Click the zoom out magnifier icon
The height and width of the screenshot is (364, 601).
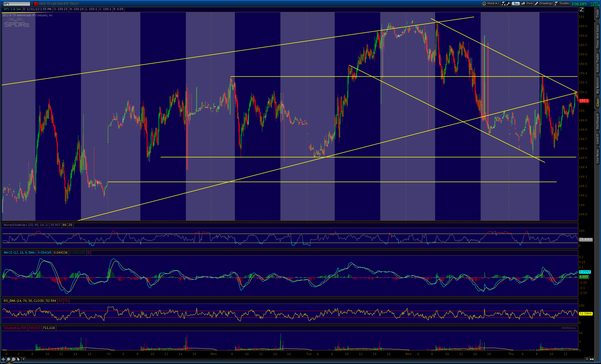pyautogui.click(x=13, y=359)
